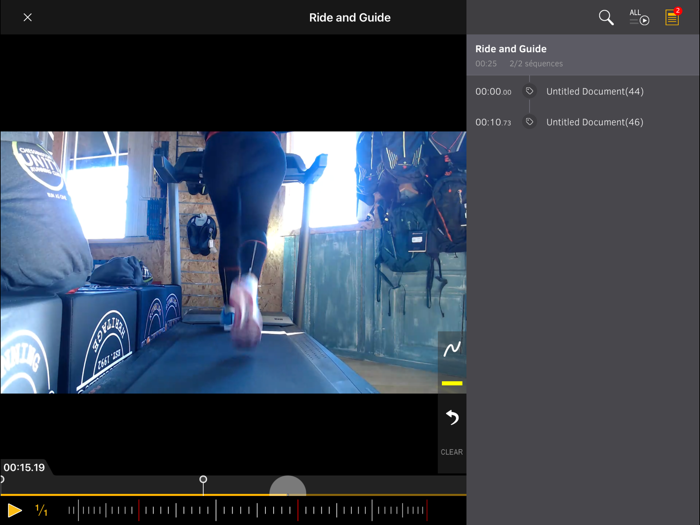The image size is (700, 525).
Task: Tap the play ALL sequences icon
Action: coord(639,17)
